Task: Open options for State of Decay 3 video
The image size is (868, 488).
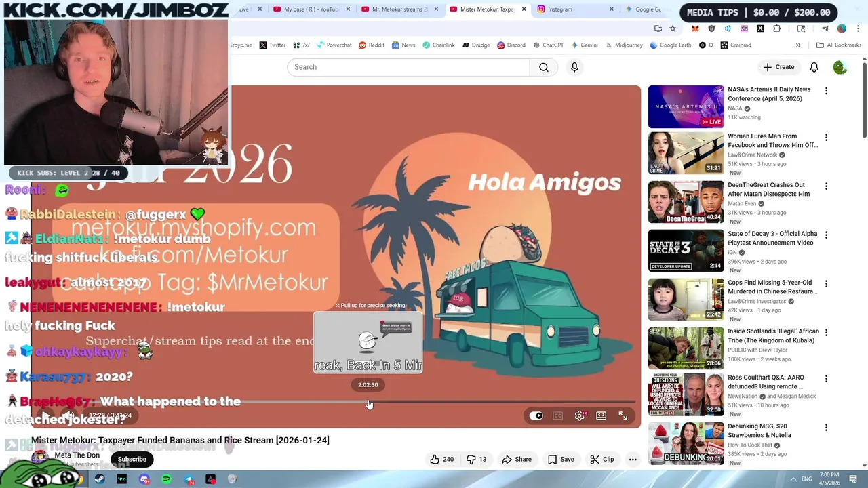Action: pyautogui.click(x=826, y=235)
